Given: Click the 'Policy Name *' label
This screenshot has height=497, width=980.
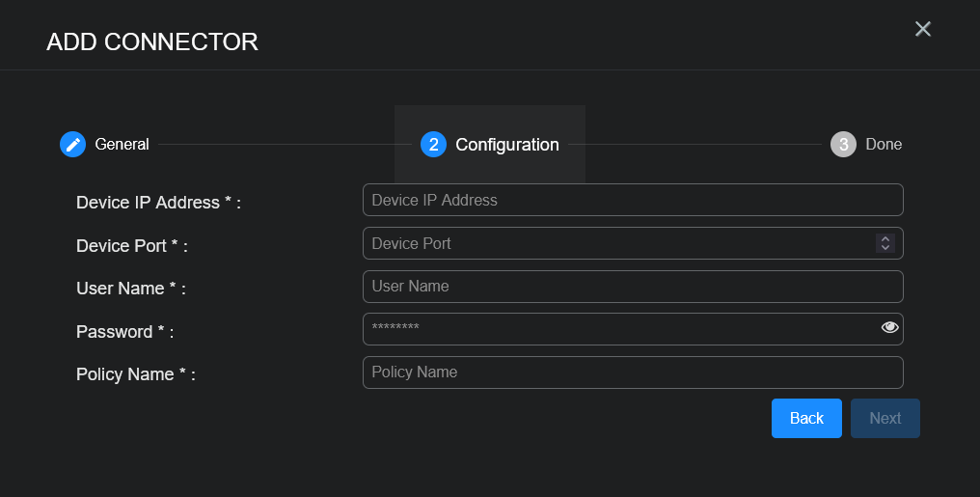Looking at the screenshot, I should (x=135, y=374).
